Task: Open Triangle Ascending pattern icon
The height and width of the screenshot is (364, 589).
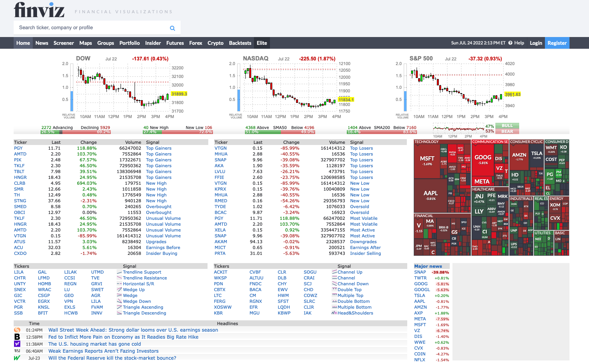Action: [119, 307]
